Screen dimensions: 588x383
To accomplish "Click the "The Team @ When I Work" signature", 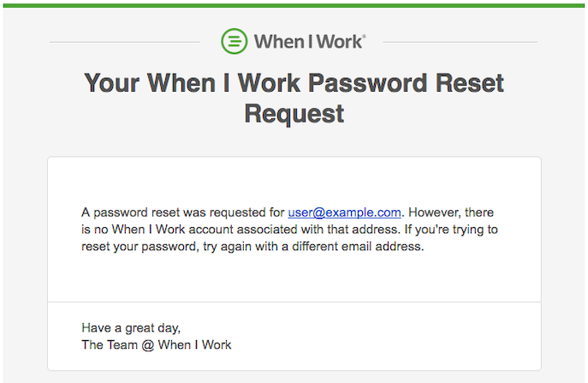I will coord(156,344).
